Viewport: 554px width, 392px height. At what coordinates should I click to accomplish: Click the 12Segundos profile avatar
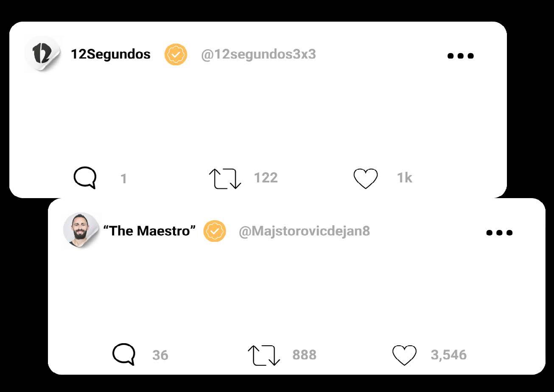[42, 54]
